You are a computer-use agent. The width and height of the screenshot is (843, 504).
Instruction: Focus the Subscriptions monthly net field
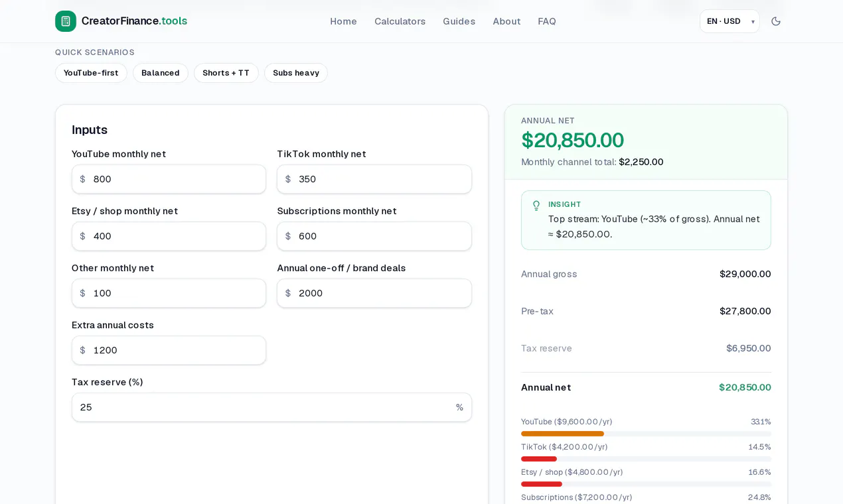point(374,236)
